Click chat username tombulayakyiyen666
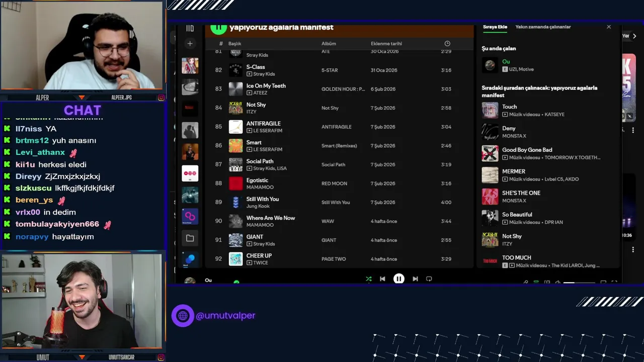 (x=57, y=224)
